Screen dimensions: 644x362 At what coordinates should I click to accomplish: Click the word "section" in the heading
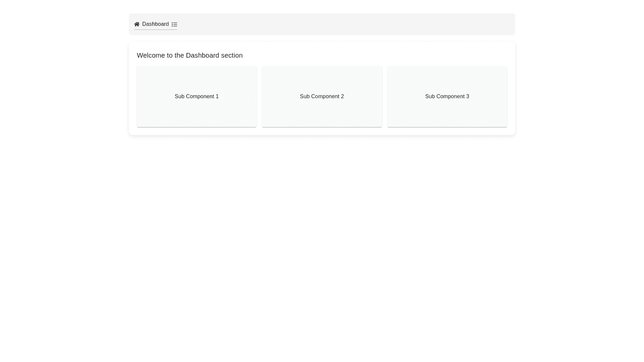tap(231, 55)
